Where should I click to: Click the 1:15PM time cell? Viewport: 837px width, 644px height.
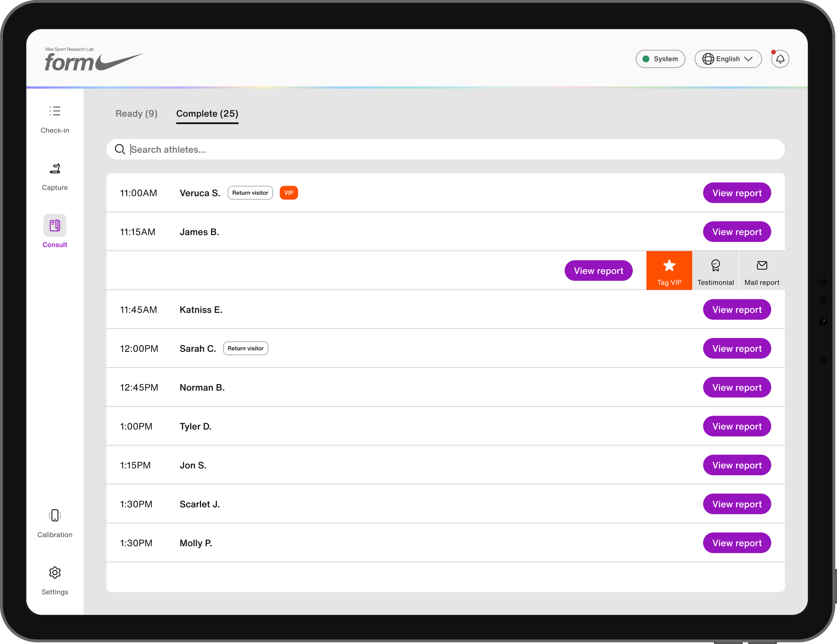pos(135,465)
